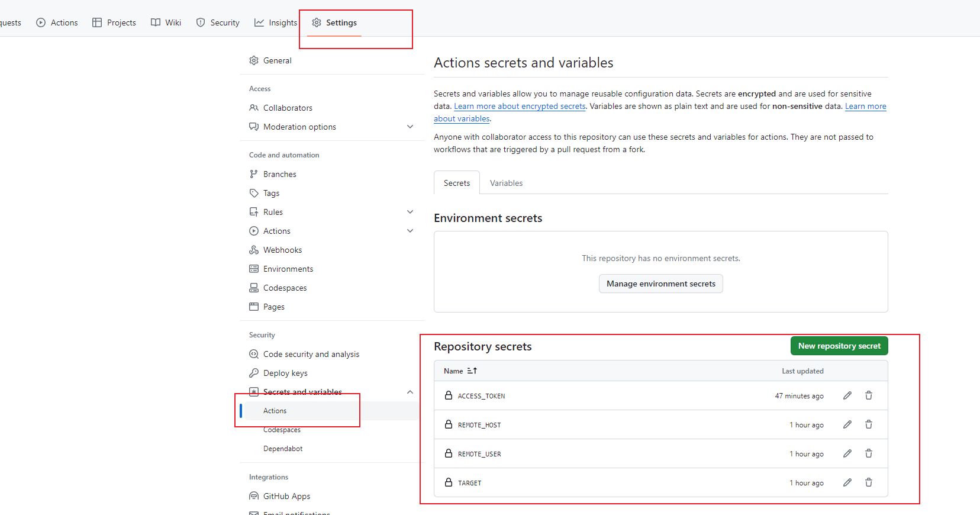The width and height of the screenshot is (980, 515).
Task: Expand the Rules section chevron
Action: coord(410,212)
